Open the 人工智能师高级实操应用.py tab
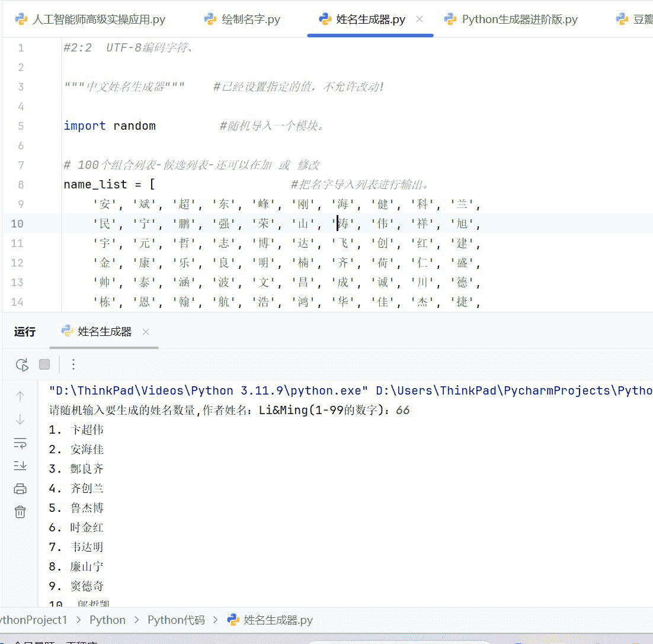The height and width of the screenshot is (644, 653). [x=90, y=19]
